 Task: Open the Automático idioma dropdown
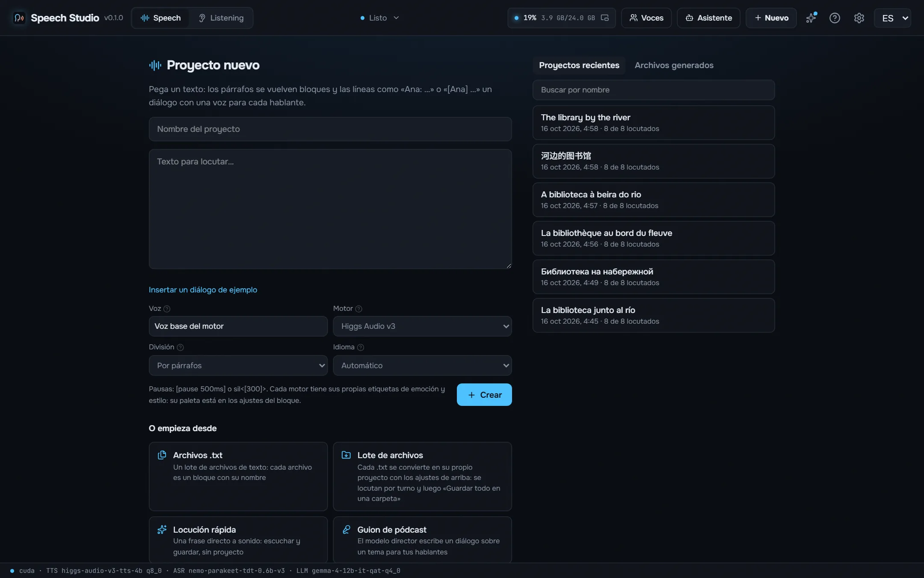click(x=422, y=366)
